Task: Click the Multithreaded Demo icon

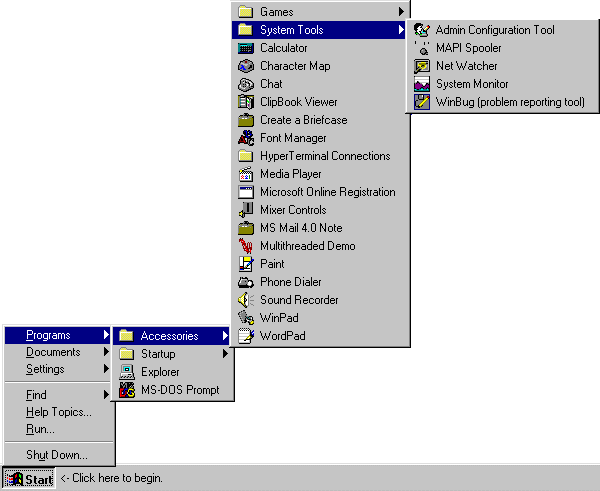Action: pyautogui.click(x=246, y=246)
